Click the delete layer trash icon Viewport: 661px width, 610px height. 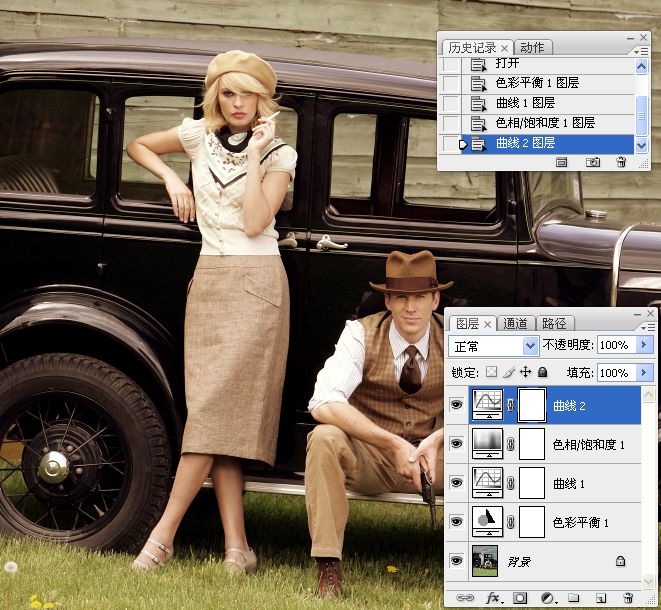pyautogui.click(x=628, y=598)
